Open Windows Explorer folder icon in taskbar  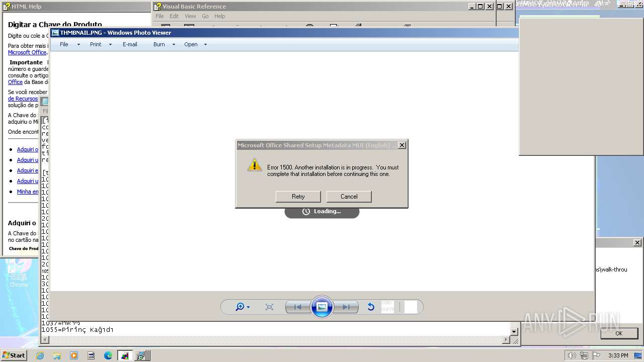click(x=57, y=355)
